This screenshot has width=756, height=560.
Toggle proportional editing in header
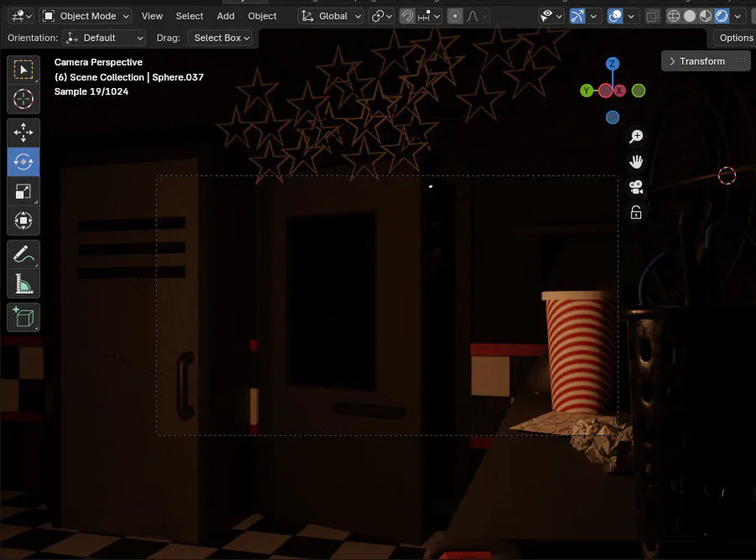(x=454, y=17)
